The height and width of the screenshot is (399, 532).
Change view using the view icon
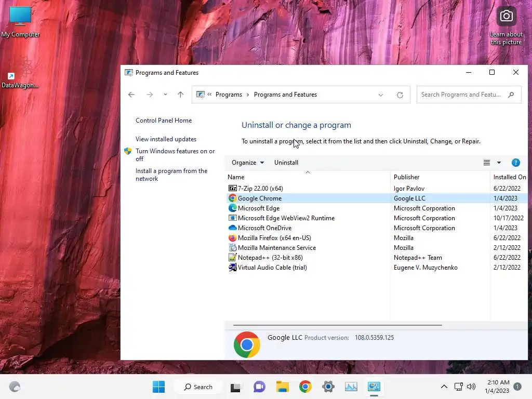click(486, 163)
